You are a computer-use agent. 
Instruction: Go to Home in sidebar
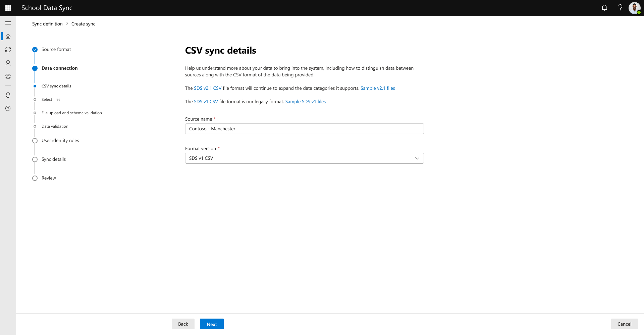tap(8, 36)
